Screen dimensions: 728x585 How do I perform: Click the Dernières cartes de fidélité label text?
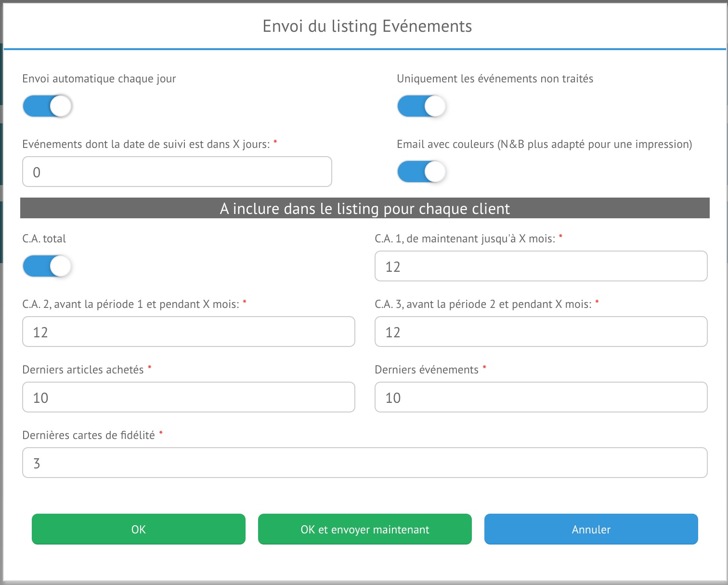pyautogui.click(x=89, y=436)
